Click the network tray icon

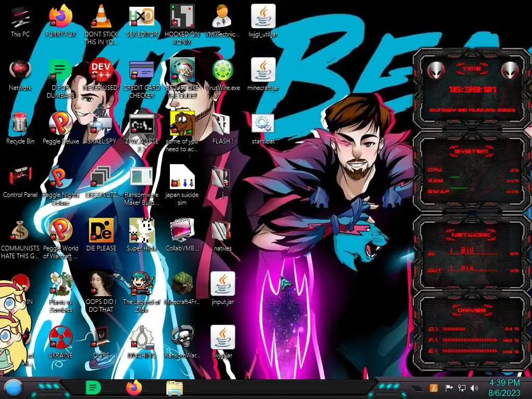(462, 388)
